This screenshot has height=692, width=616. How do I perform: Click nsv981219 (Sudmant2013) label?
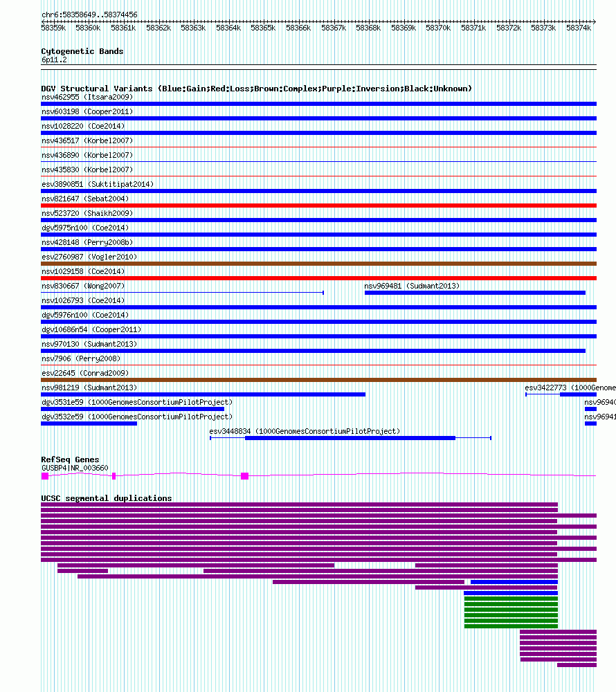point(89,388)
